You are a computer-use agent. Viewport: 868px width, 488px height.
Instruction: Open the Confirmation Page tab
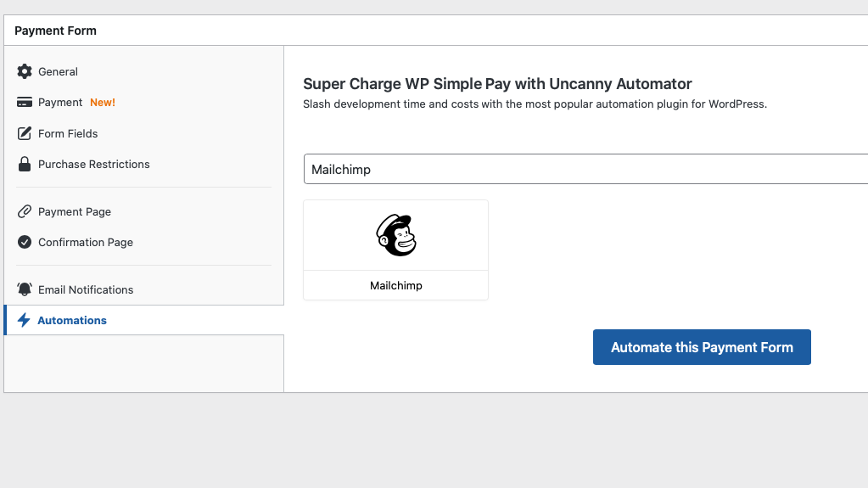(86, 243)
